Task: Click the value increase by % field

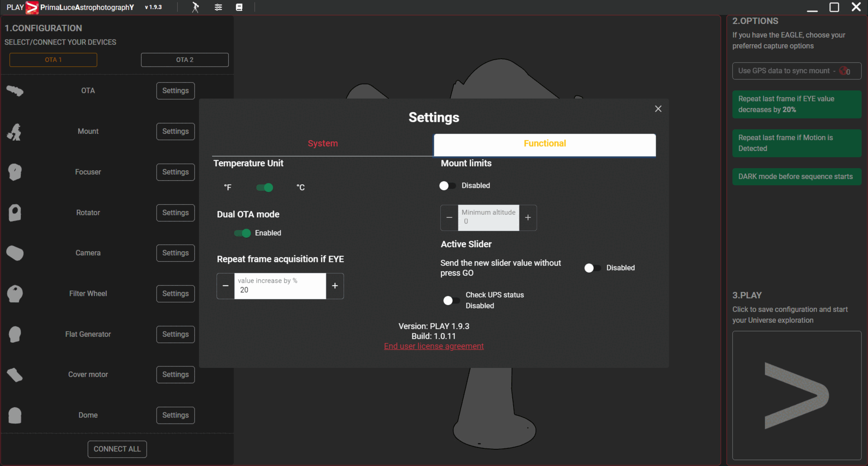Action: (x=280, y=286)
